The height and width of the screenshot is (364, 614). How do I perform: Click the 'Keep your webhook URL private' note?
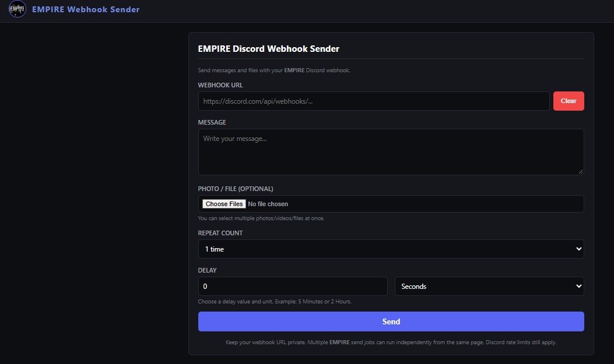click(x=391, y=342)
